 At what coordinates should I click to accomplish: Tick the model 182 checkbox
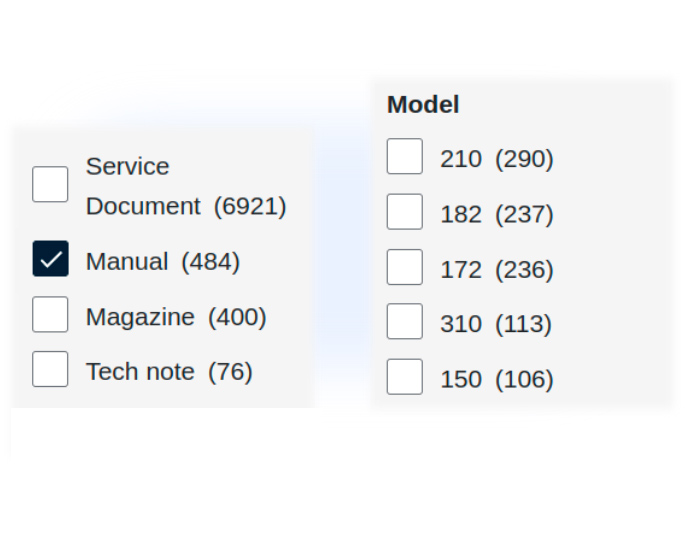(405, 212)
